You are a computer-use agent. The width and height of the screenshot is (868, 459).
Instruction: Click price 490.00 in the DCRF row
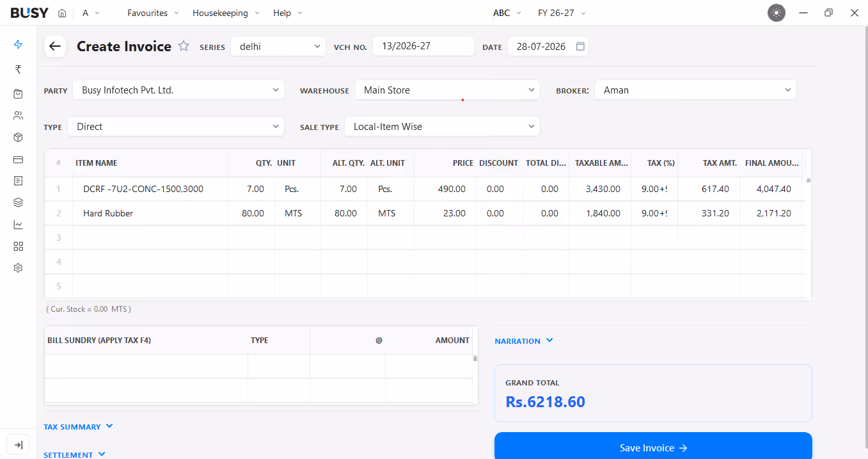pos(445,189)
